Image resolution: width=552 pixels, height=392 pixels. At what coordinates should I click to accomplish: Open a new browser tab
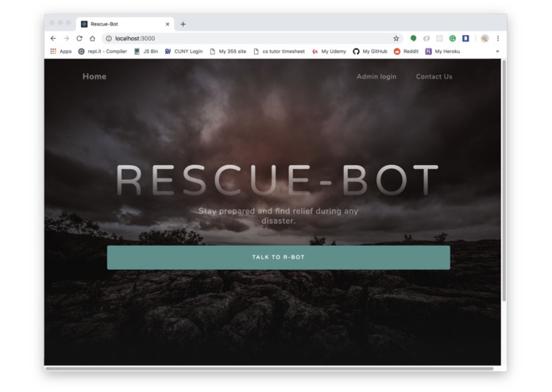183,24
